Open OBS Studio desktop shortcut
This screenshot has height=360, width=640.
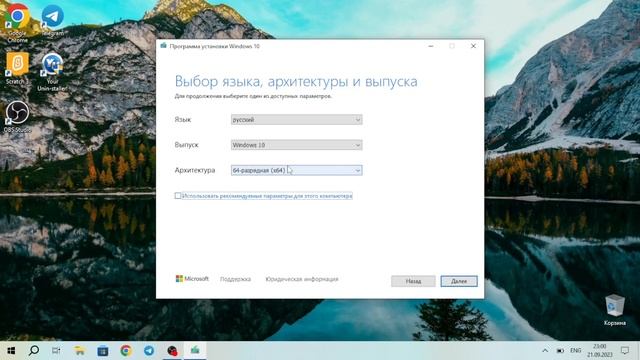point(17,117)
